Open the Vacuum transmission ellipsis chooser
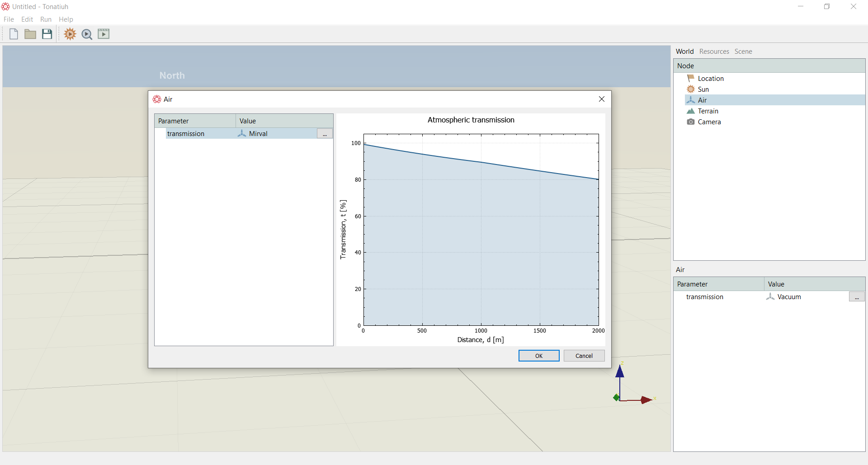This screenshot has width=868, height=465. [x=857, y=297]
